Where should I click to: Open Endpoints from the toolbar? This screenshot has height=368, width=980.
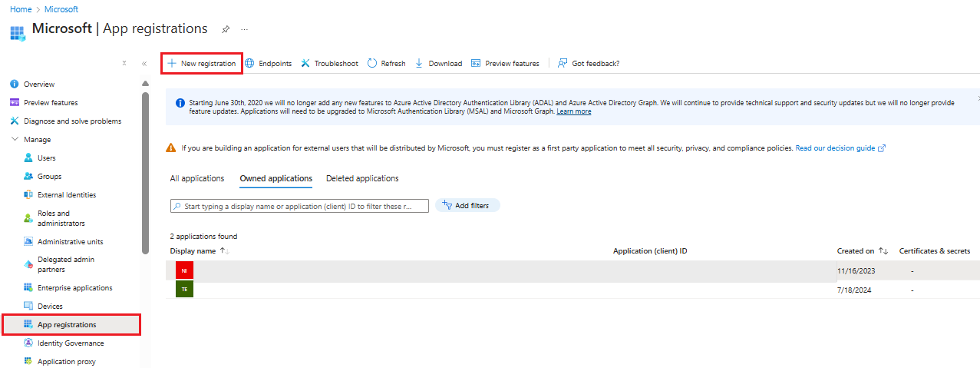coord(269,63)
